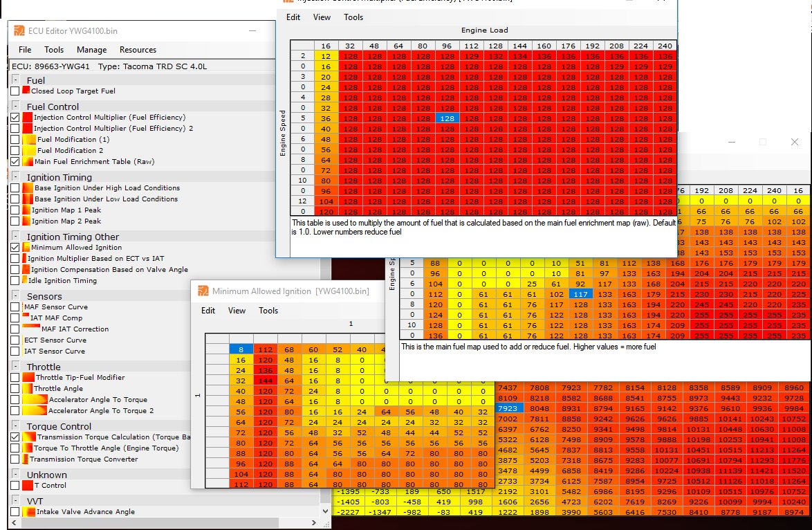
Task: Collapse the Ignition Timing category
Action: 15,176
